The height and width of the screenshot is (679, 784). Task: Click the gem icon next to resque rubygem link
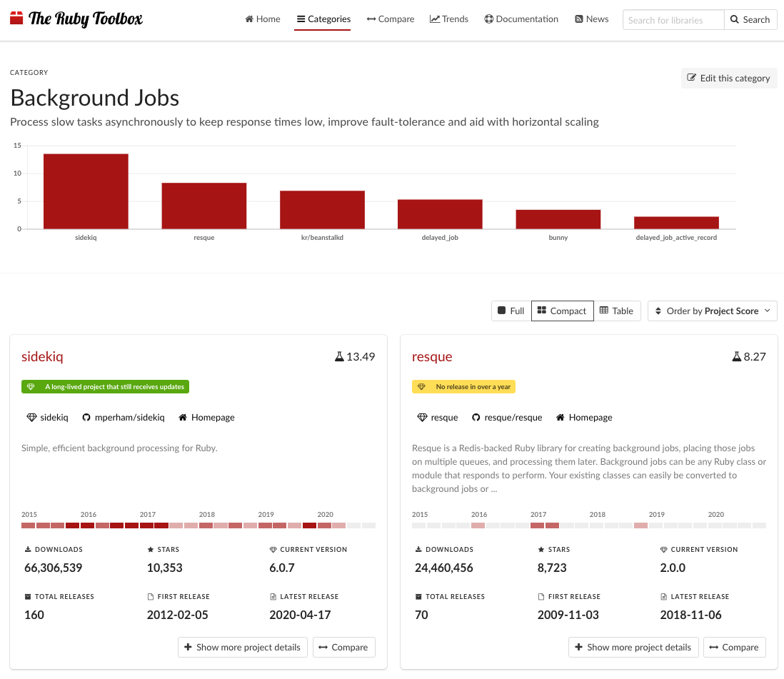point(422,418)
